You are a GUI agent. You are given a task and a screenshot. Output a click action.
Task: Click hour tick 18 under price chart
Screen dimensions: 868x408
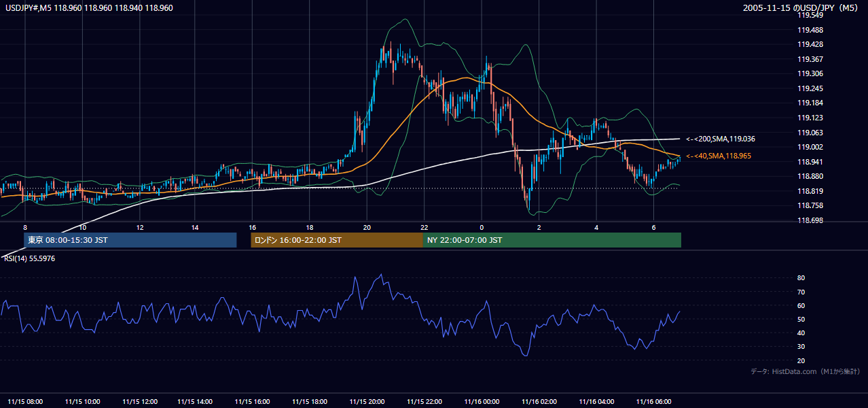coord(310,227)
